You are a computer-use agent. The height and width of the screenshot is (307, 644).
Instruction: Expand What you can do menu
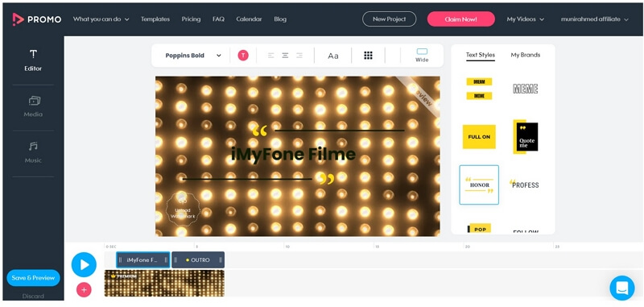point(101,19)
